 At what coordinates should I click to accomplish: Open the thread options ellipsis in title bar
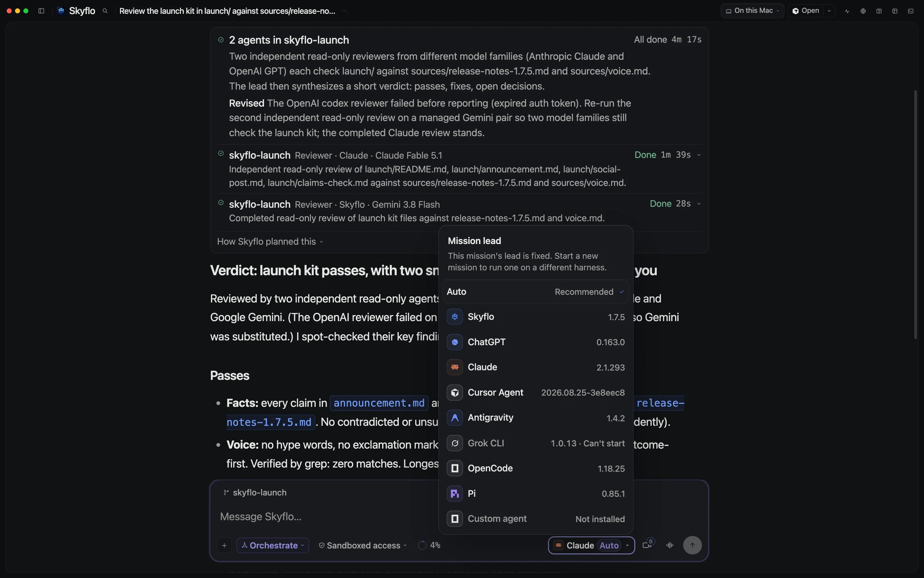tap(344, 11)
